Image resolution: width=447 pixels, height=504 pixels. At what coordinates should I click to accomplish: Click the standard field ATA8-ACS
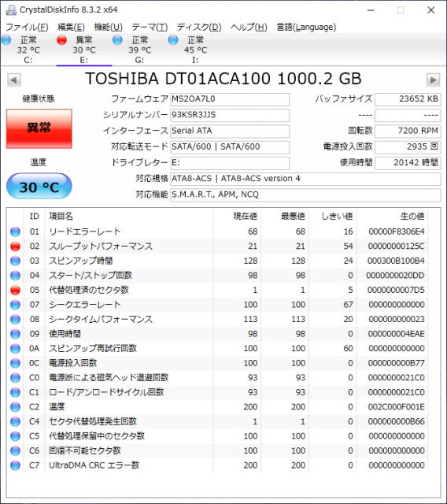(x=305, y=179)
